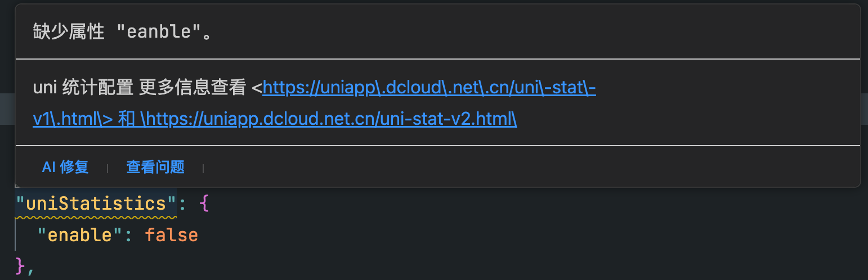
Task: Click the AI 修复 quick-fix action
Action: [x=65, y=167]
